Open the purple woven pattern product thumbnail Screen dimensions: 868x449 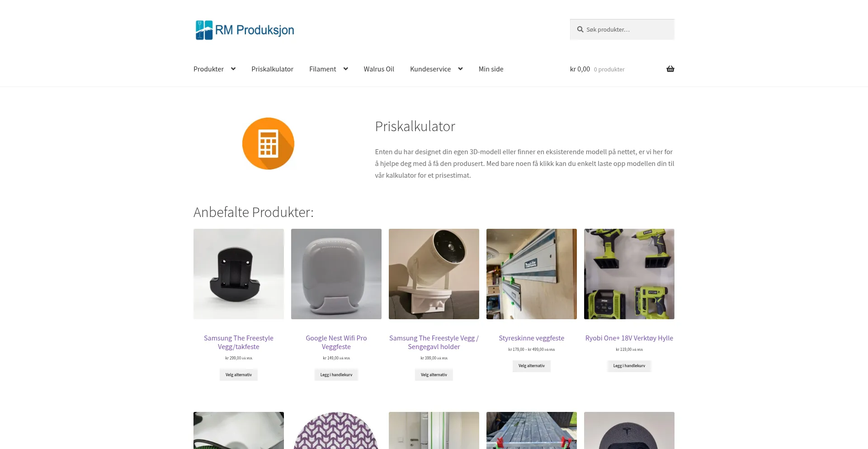click(x=336, y=430)
